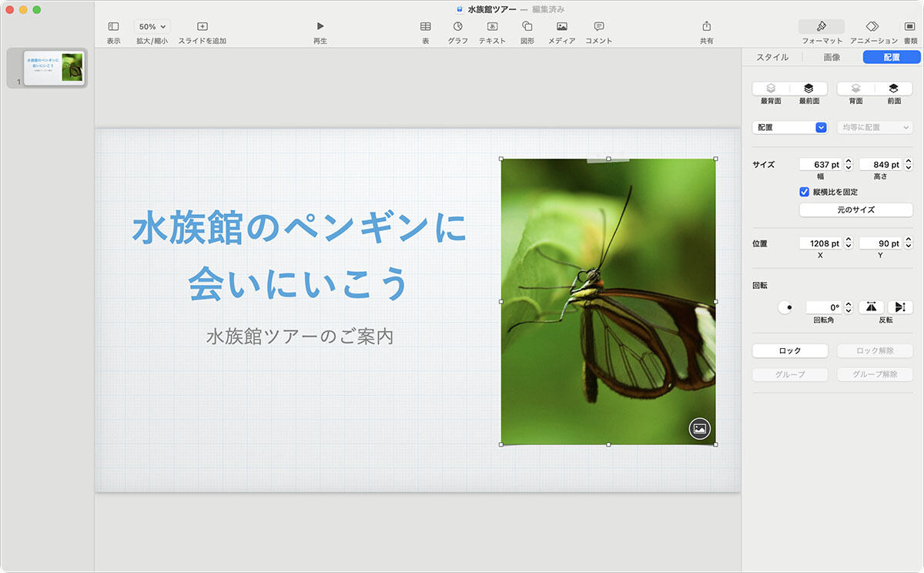
Task: Open the 書類 document inspector
Action: (909, 26)
